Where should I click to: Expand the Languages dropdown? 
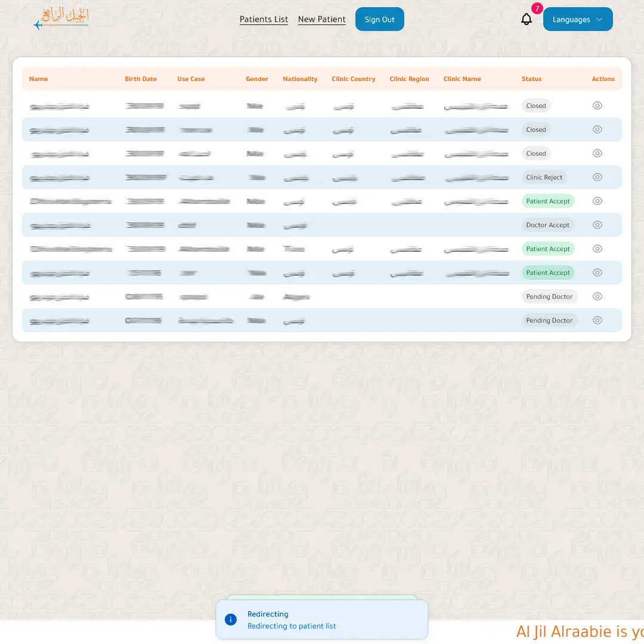click(x=577, y=20)
